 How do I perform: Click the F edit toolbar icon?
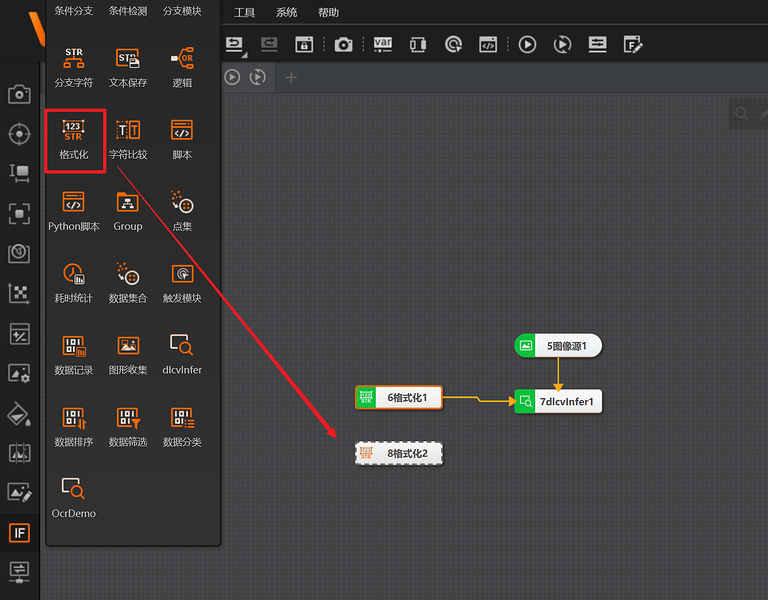[633, 45]
